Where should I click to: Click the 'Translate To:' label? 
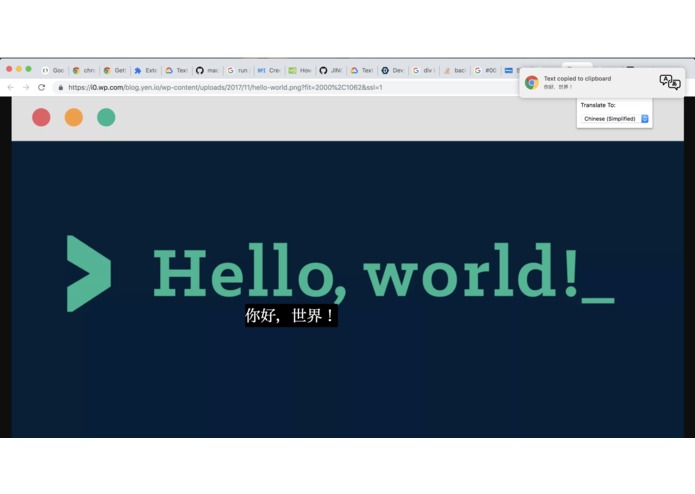(598, 105)
